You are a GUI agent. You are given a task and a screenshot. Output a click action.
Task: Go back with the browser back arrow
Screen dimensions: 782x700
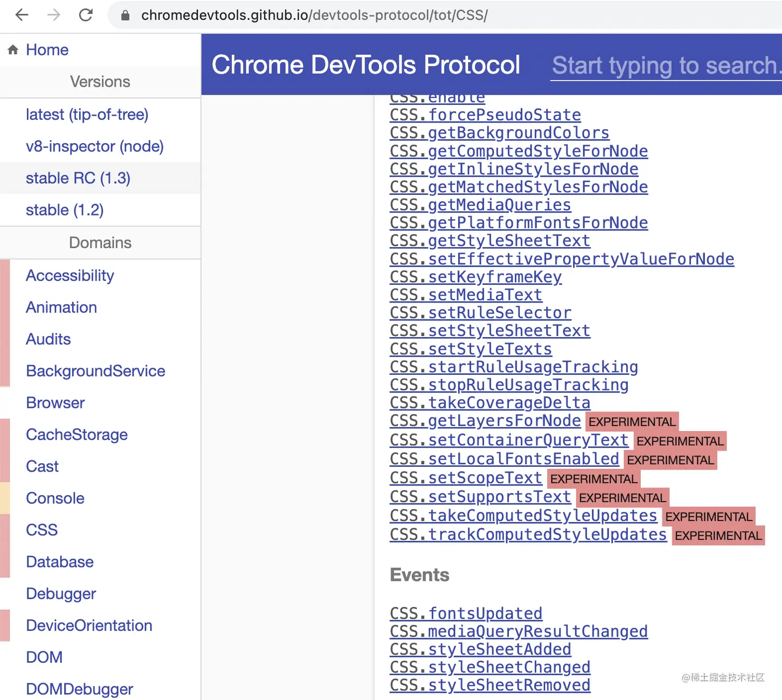(x=22, y=15)
